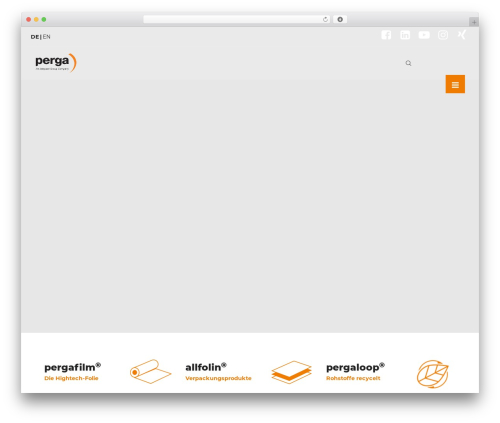The image size is (500, 423).
Task: Click the pergafilm heading
Action: 72,367
